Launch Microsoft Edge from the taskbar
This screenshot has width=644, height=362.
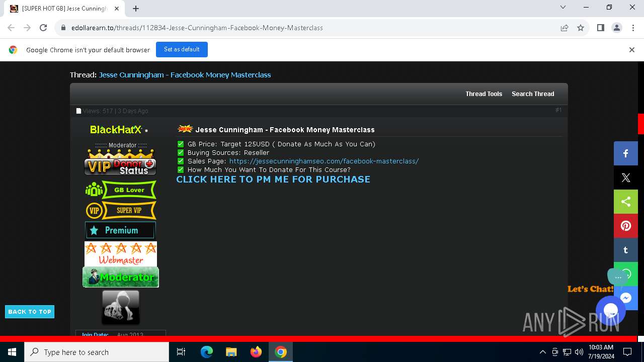tap(207, 352)
